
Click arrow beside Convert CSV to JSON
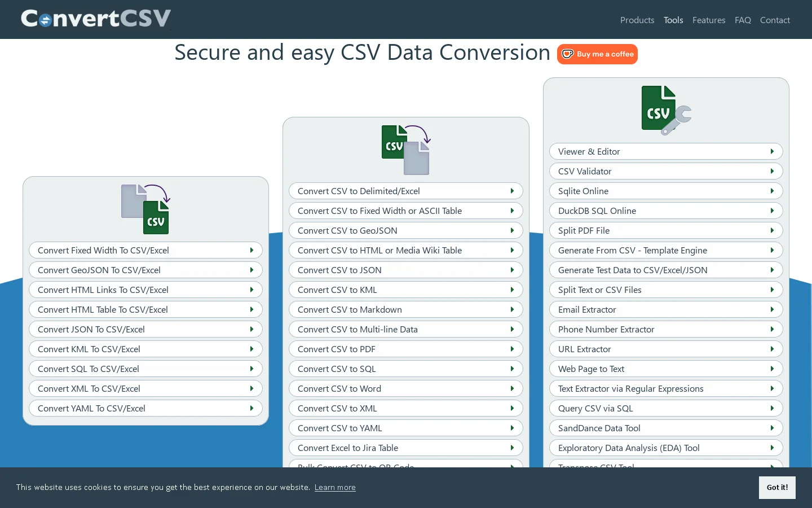512,270
